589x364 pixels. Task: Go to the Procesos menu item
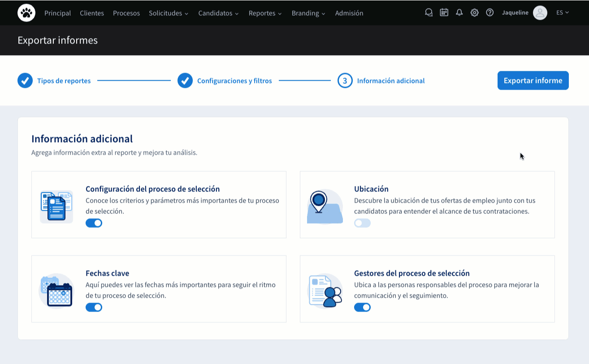pyautogui.click(x=126, y=13)
